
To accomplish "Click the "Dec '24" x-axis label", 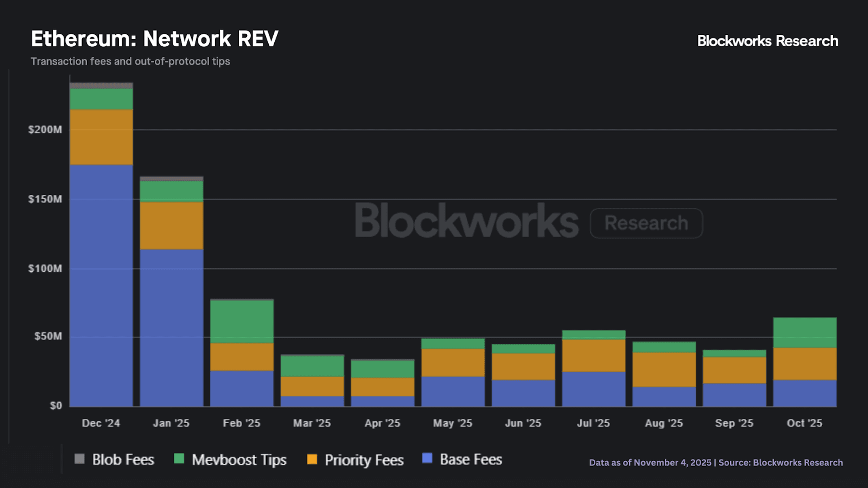I will 101,423.
